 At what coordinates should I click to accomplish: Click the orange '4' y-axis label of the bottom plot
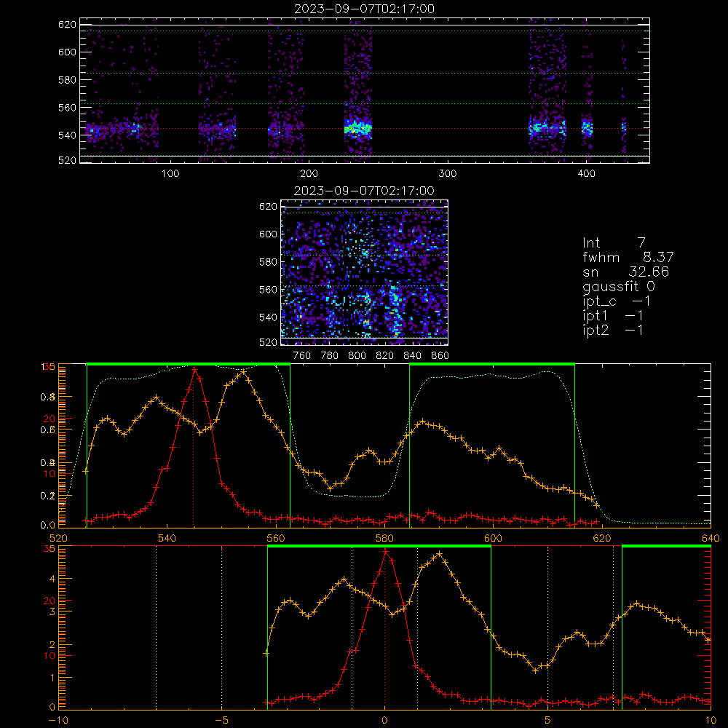52,579
